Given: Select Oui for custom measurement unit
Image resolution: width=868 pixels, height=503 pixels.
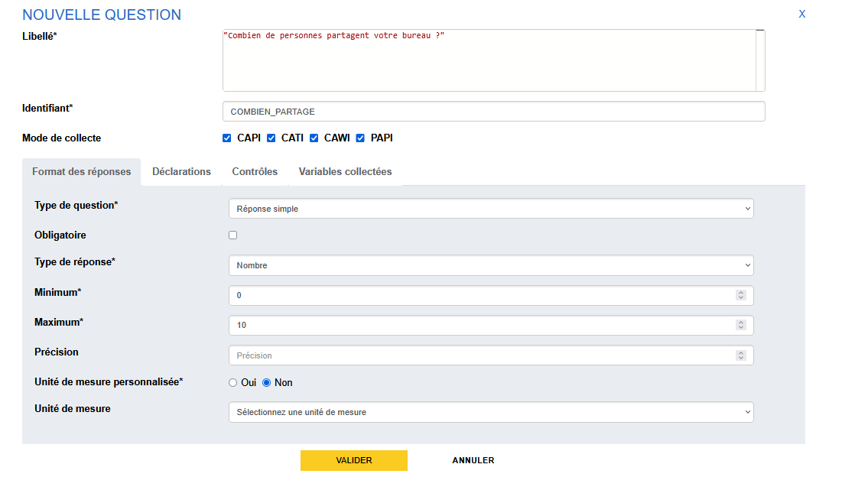Looking at the screenshot, I should 233,383.
